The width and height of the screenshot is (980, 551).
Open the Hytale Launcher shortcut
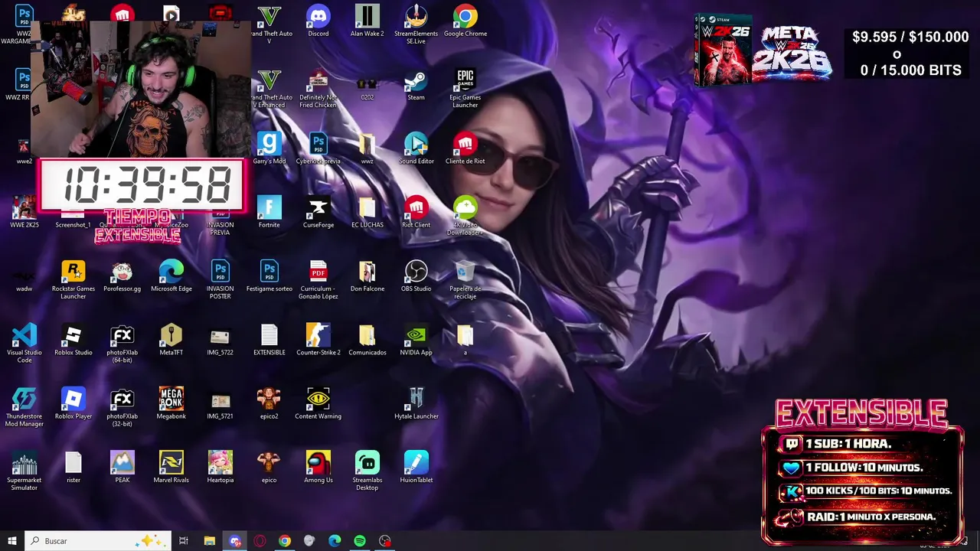416,404
